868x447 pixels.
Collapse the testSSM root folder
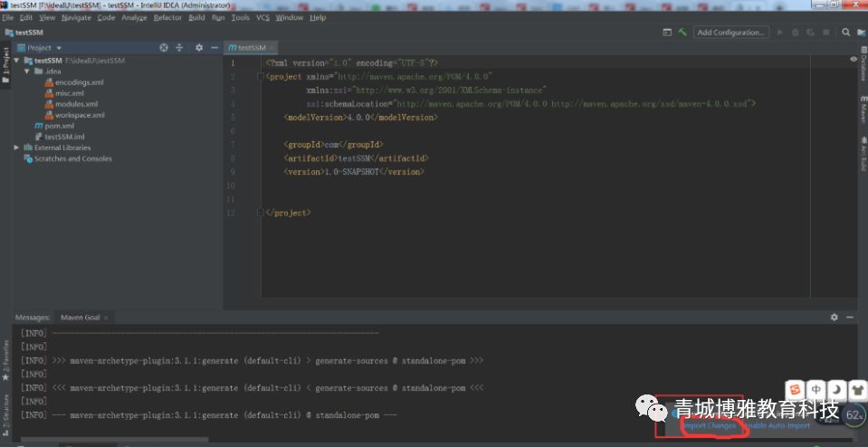16,61
